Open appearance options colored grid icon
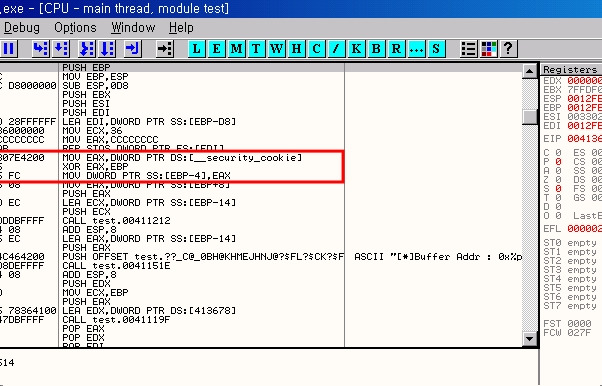The image size is (602, 386). click(x=488, y=49)
